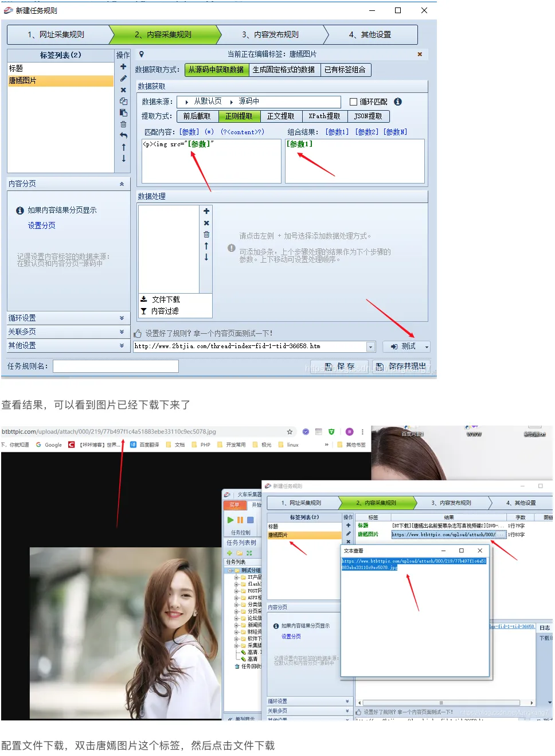Screen dimensions: 555x756
Task: Click inside the 任务规则名 input field
Action: 115,366
